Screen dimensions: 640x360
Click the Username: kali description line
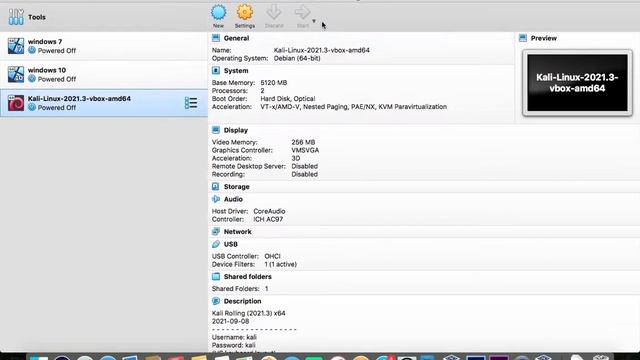tap(234, 337)
